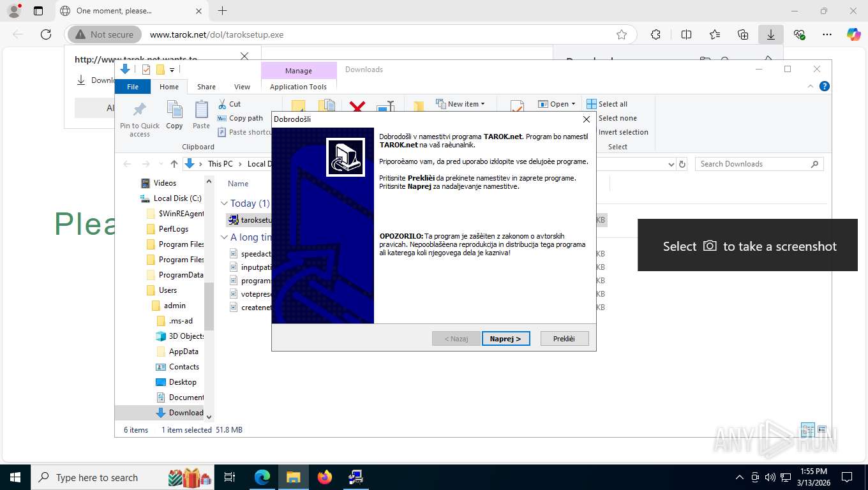The image size is (868, 490).
Task: Open the ribbon Open dropdown
Action: coord(557,104)
